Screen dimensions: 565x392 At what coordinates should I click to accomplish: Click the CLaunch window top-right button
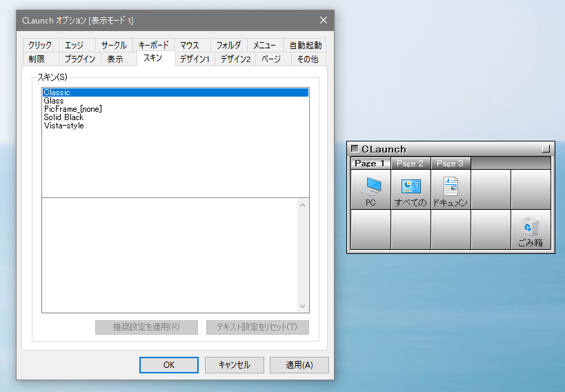(x=546, y=148)
